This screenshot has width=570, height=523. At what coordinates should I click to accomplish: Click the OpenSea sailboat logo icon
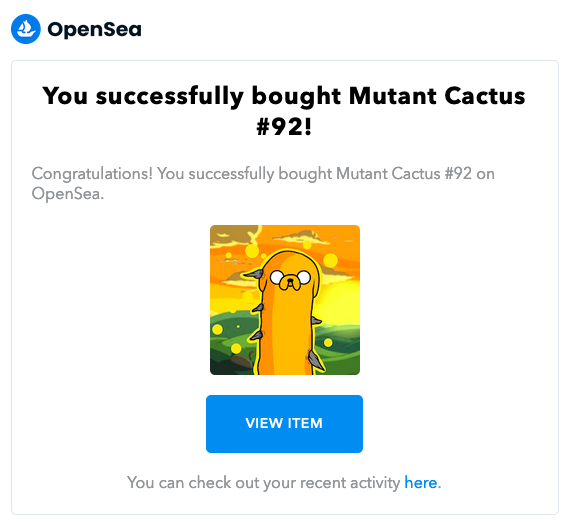pos(26,29)
